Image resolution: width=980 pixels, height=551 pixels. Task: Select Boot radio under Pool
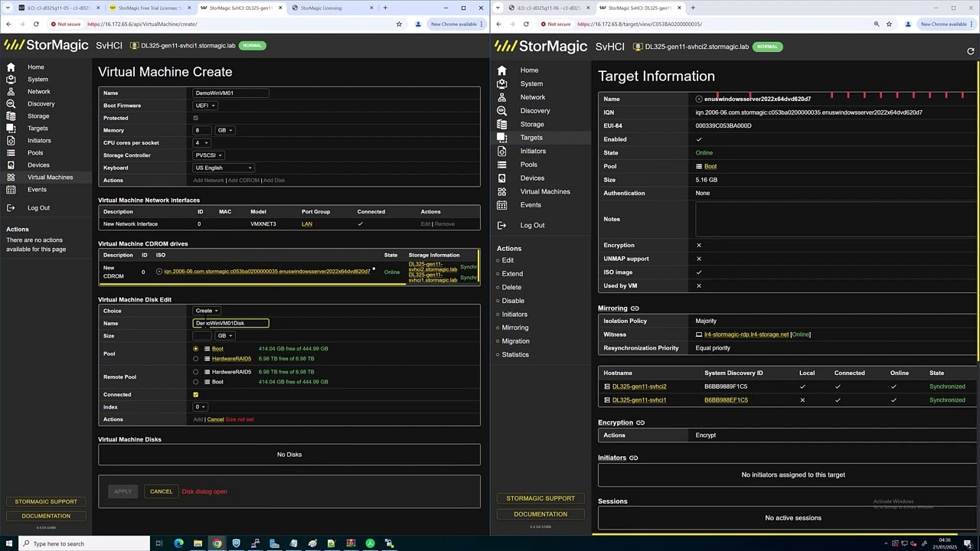(196, 349)
